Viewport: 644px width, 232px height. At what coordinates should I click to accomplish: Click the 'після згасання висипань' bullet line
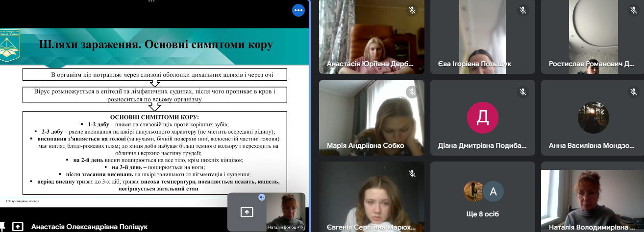tap(155, 174)
